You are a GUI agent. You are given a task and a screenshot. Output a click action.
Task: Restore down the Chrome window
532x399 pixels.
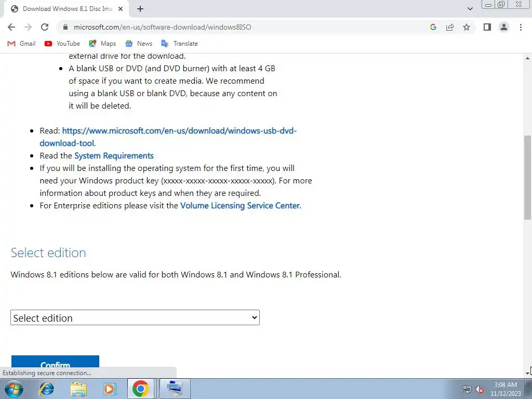(x=501, y=4)
